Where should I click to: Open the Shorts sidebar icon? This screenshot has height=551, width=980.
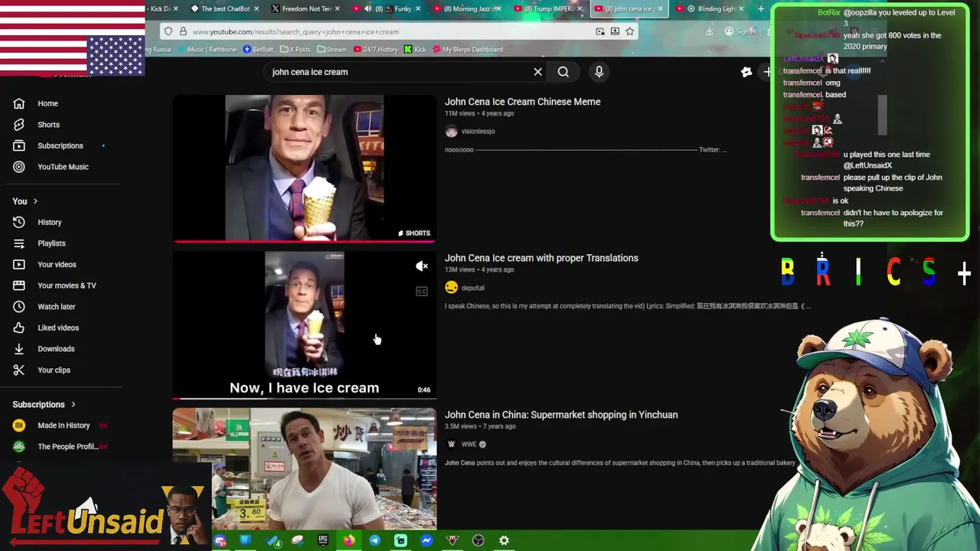coord(19,125)
